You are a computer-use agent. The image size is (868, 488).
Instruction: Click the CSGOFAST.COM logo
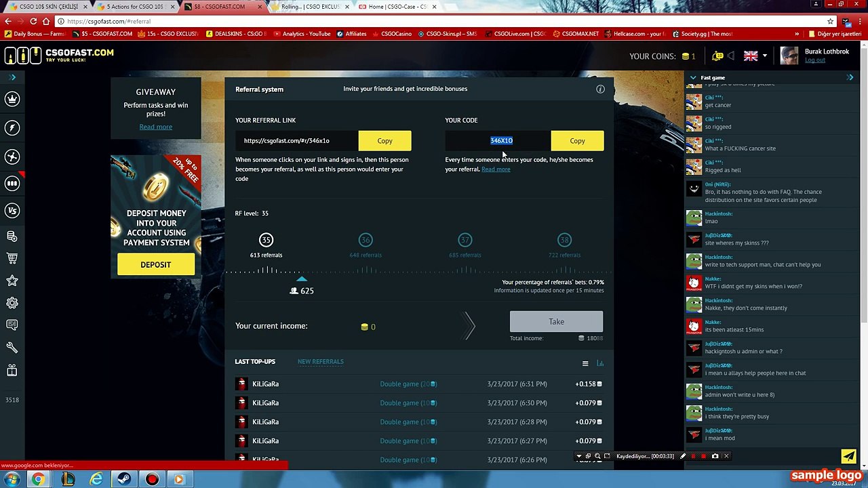[60, 55]
